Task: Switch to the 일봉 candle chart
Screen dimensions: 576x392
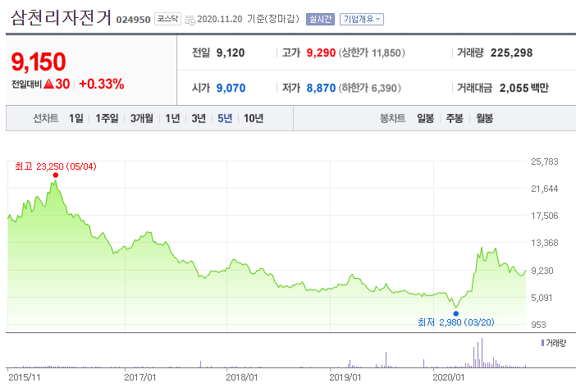Action: point(425,119)
